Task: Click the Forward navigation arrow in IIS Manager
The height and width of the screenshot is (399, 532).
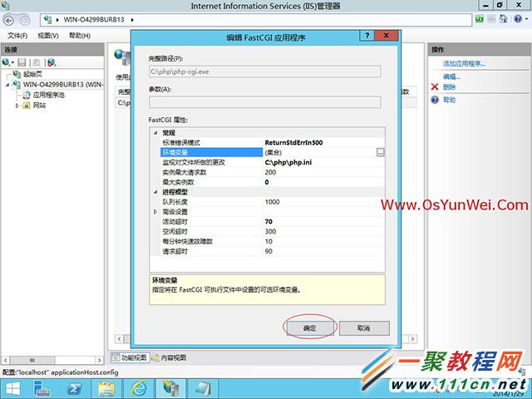Action: pos(25,21)
